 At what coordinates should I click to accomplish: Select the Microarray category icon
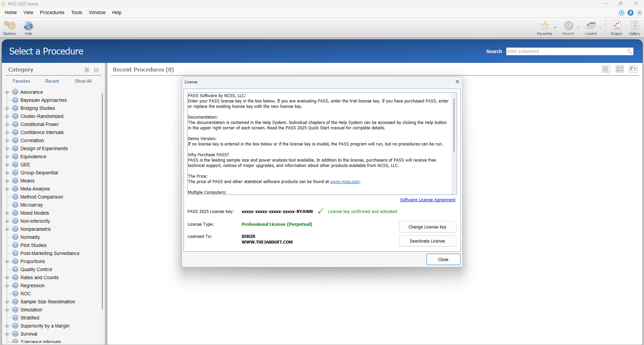click(15, 205)
